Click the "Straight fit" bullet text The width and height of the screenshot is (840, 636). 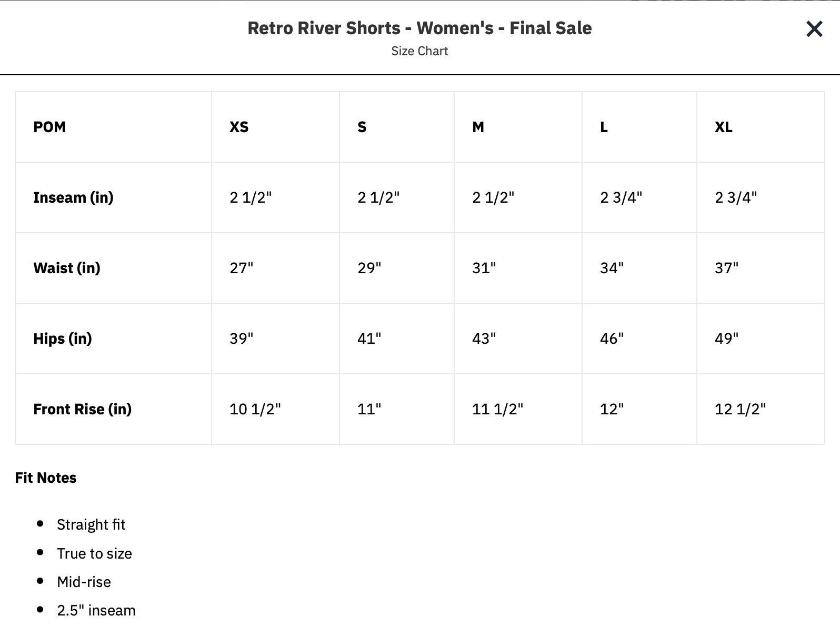91,524
